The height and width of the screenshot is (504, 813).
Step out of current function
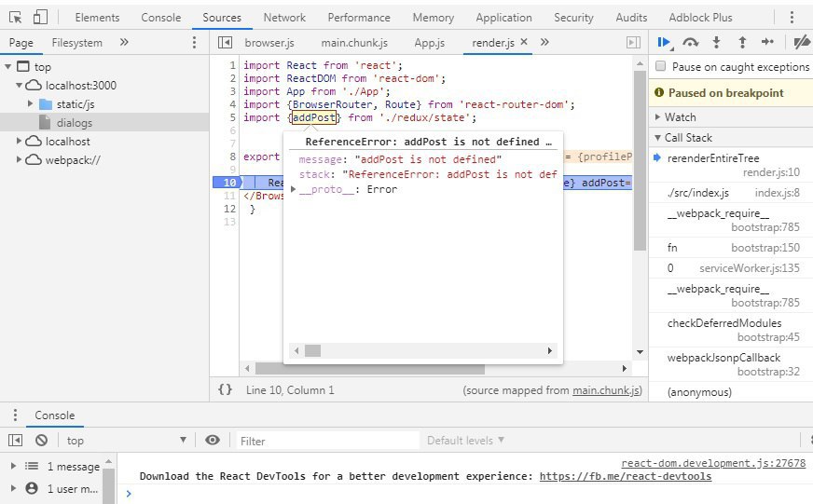pyautogui.click(x=742, y=42)
